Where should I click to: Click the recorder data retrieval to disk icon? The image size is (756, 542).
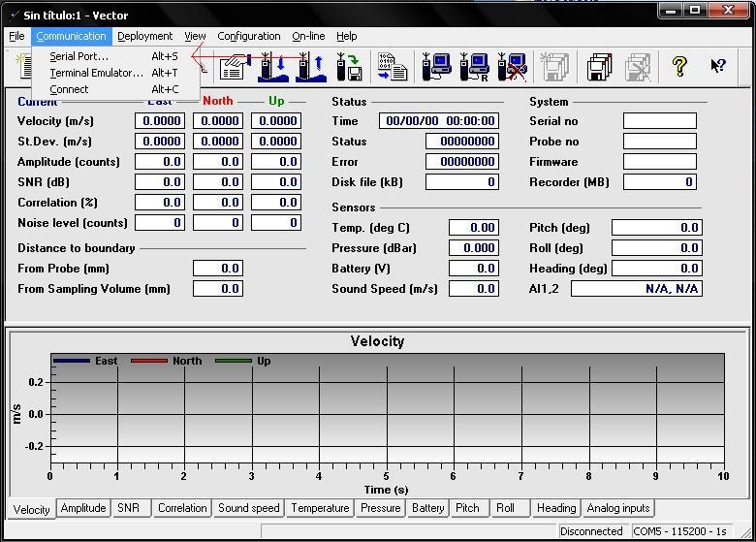click(350, 67)
